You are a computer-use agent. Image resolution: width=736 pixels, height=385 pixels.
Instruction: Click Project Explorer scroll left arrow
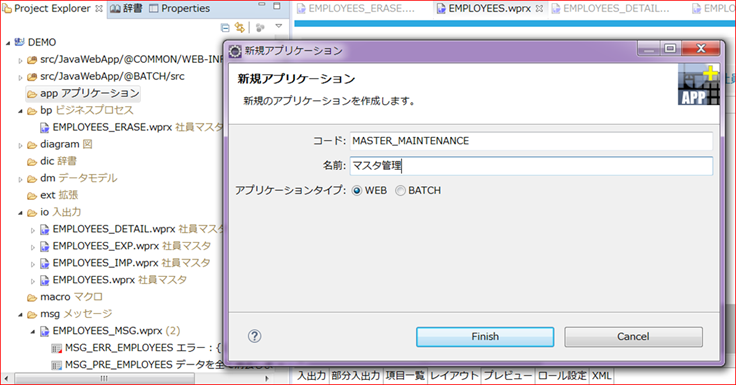pyautogui.click(x=7, y=378)
